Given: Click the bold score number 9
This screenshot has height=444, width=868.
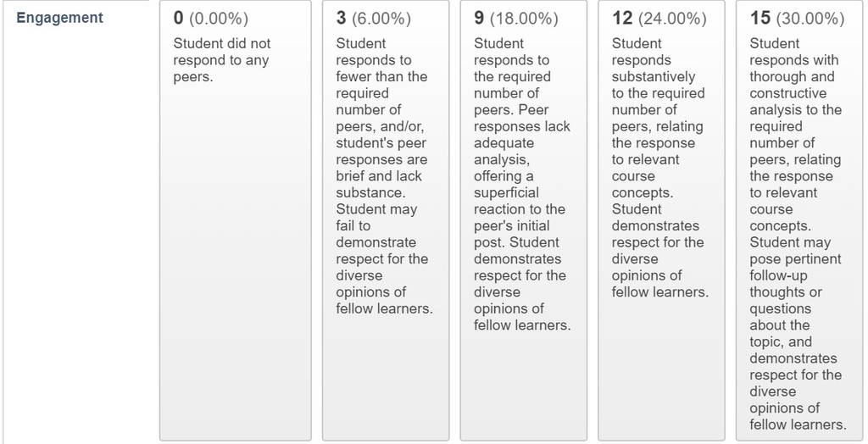Looking at the screenshot, I should (x=479, y=18).
